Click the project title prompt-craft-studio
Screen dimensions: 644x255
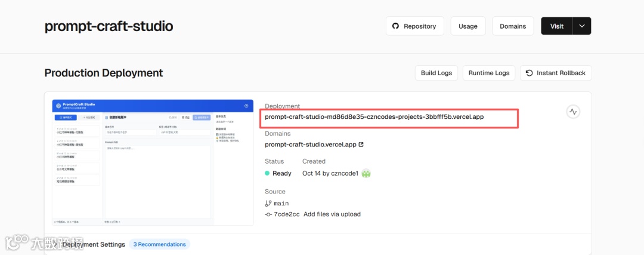[109, 26]
